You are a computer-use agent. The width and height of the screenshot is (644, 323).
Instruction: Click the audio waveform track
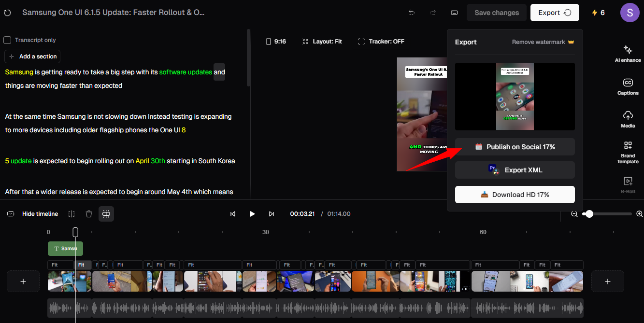tap(315, 308)
